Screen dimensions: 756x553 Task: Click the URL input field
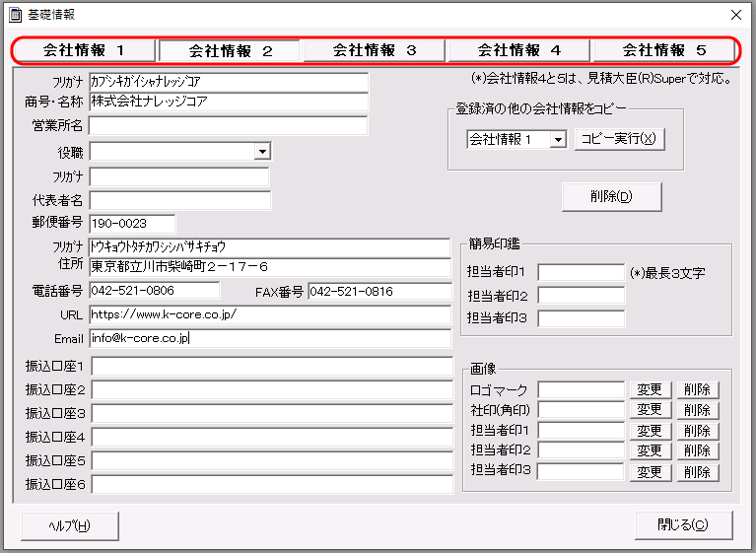click(270, 314)
